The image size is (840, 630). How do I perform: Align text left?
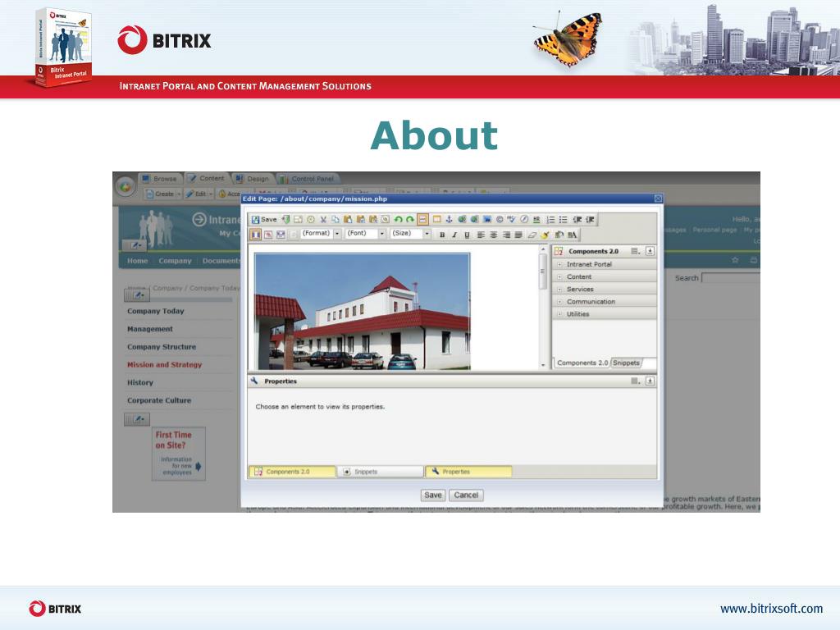point(481,235)
